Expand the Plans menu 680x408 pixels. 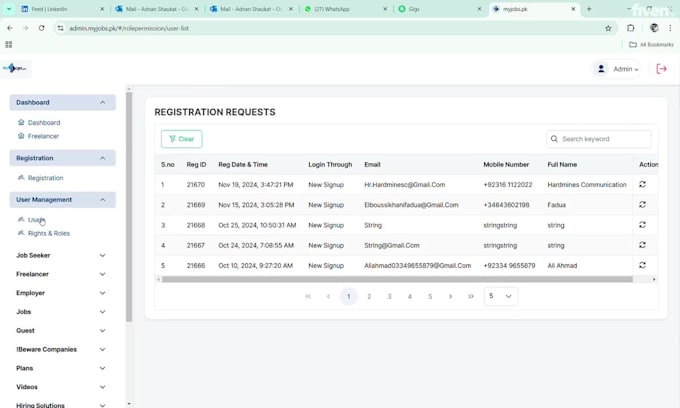(61, 368)
